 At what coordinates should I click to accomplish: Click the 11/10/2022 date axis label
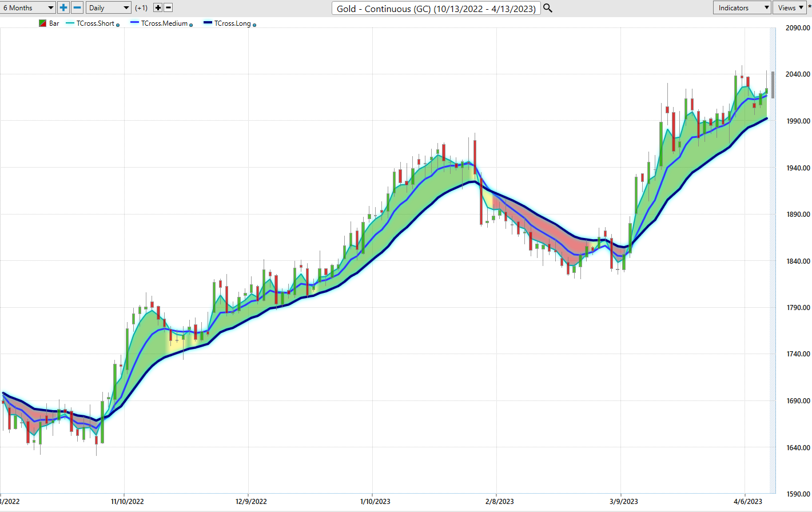(x=128, y=502)
